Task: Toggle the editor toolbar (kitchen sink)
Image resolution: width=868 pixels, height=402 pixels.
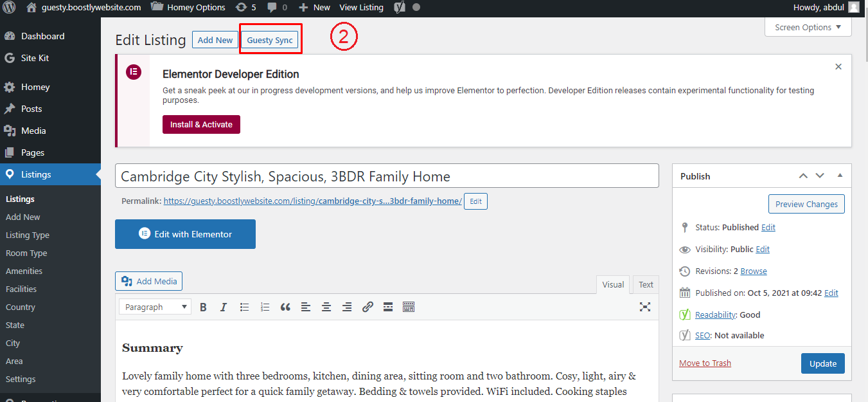Action: coord(409,307)
